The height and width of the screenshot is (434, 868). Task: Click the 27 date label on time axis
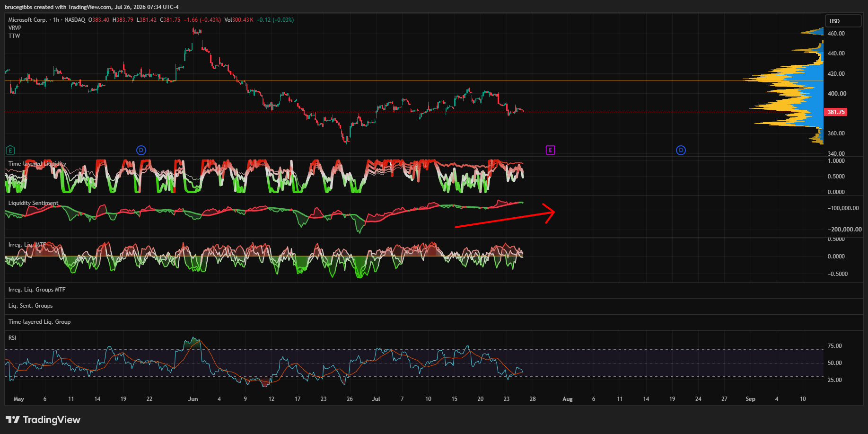click(x=724, y=399)
